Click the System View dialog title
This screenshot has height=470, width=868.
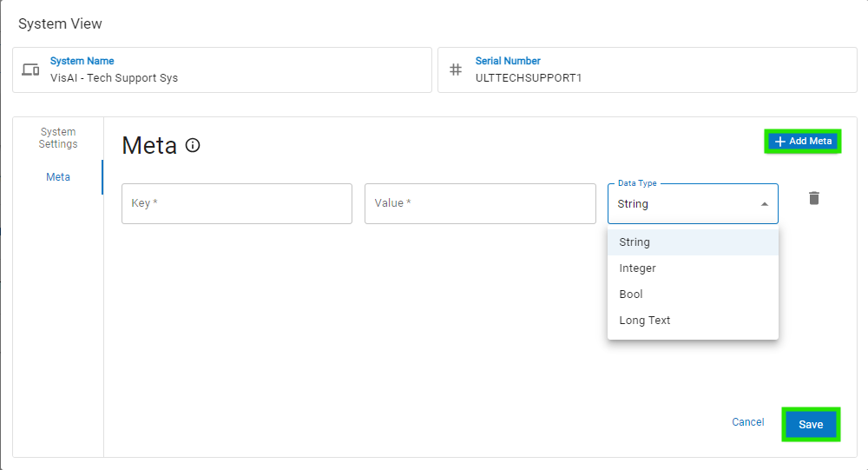(60, 23)
